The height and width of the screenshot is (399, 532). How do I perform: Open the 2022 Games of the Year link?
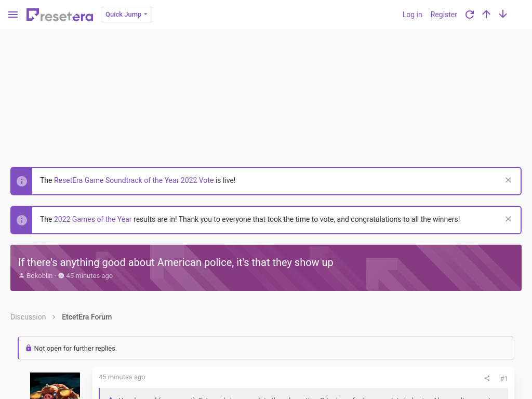92,219
